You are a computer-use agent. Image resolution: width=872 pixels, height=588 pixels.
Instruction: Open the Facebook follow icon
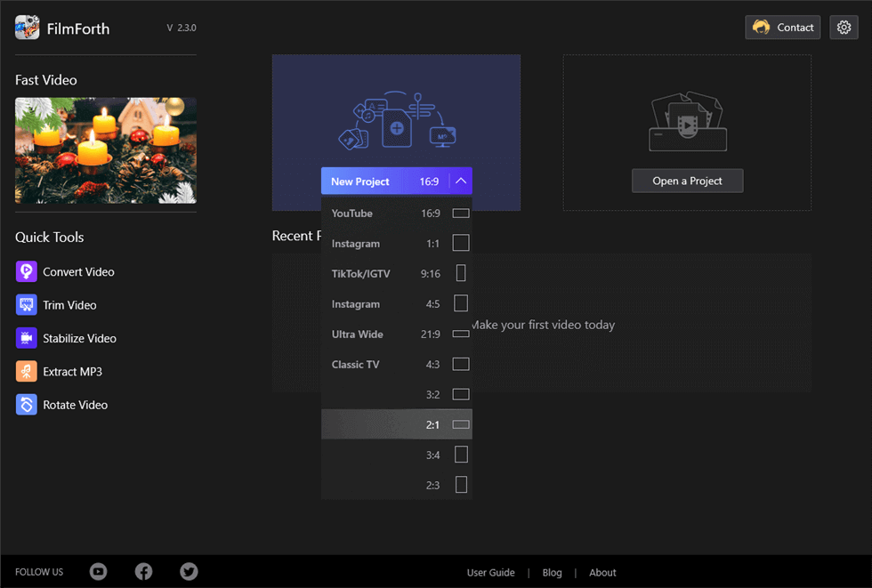pyautogui.click(x=143, y=571)
